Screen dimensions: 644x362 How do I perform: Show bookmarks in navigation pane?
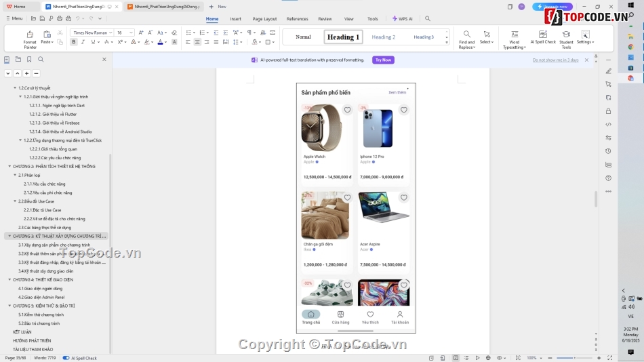point(29,59)
